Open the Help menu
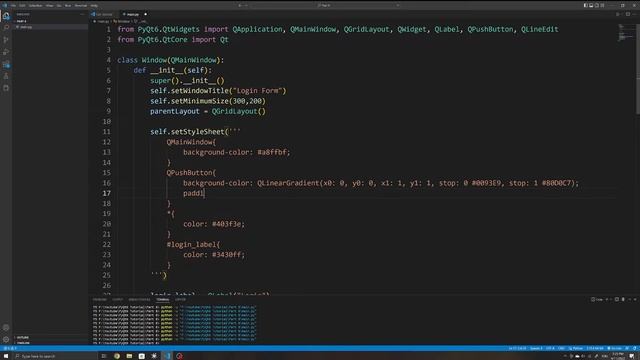Screen dimensions: 640x360 [x=94, y=5]
